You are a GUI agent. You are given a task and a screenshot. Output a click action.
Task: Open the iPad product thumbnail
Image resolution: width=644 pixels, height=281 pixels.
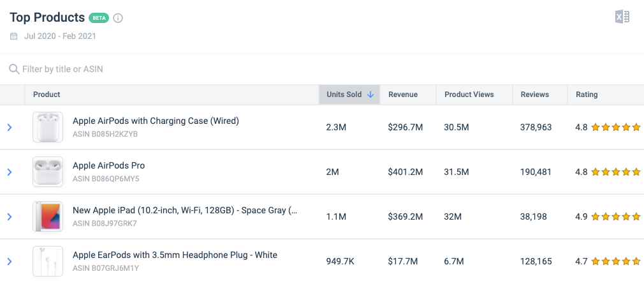(x=48, y=217)
